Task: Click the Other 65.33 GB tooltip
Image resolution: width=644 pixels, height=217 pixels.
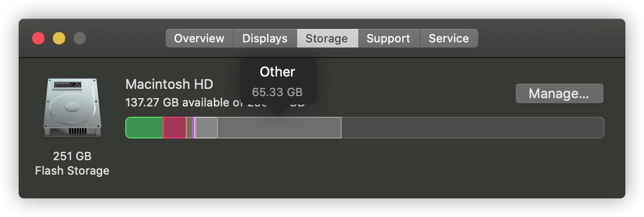Action: 278,82
